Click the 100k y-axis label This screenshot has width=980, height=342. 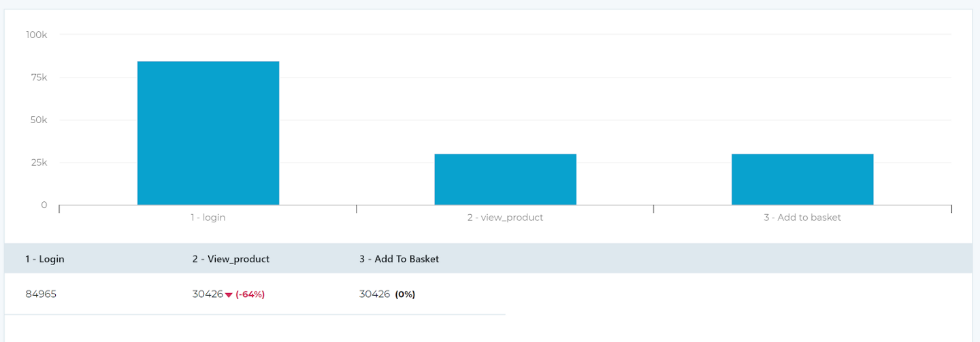(x=36, y=35)
